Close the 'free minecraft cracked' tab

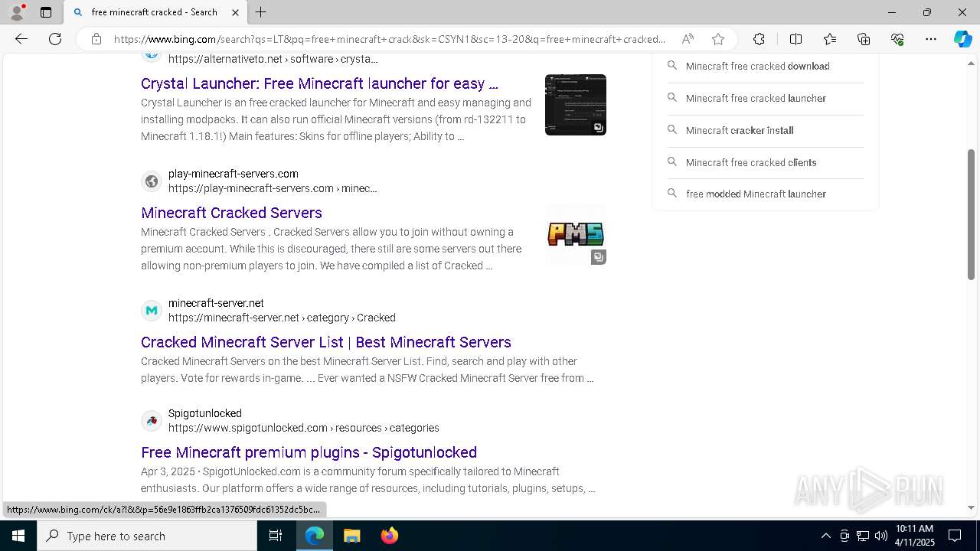(236, 12)
